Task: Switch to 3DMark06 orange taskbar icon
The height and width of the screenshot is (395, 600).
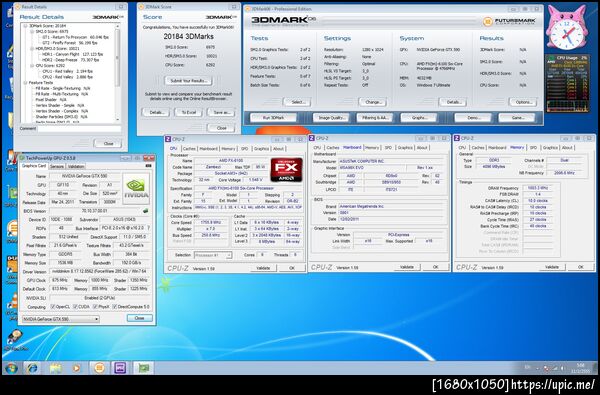Action: tap(99, 368)
